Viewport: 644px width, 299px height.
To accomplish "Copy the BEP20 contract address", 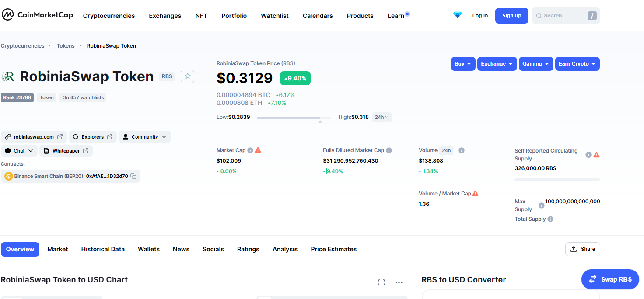I will tap(134, 176).
